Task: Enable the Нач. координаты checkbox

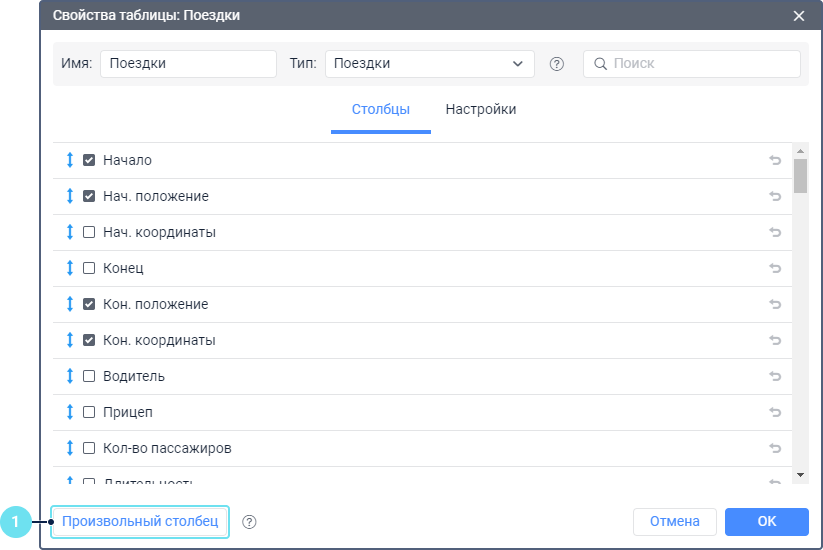Action: (89, 232)
